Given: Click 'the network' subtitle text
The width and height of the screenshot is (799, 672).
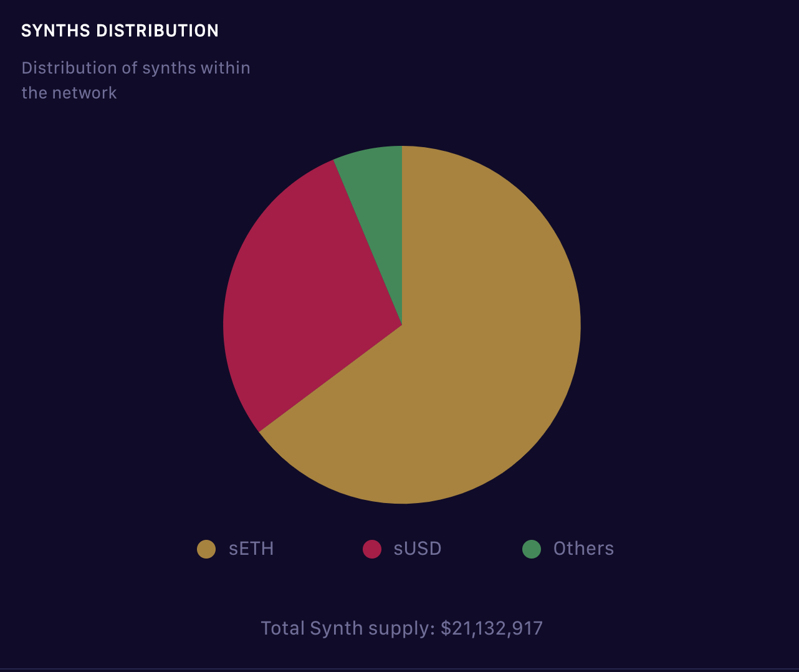Looking at the screenshot, I should (x=69, y=93).
